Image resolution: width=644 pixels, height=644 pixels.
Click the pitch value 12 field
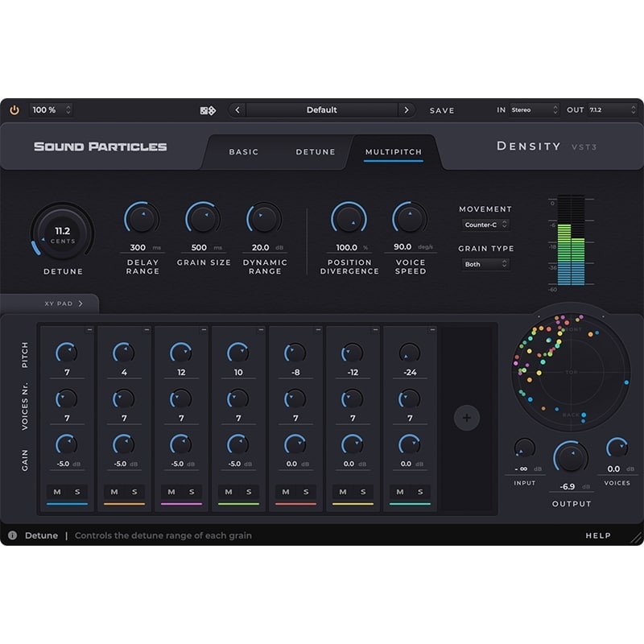181,373
